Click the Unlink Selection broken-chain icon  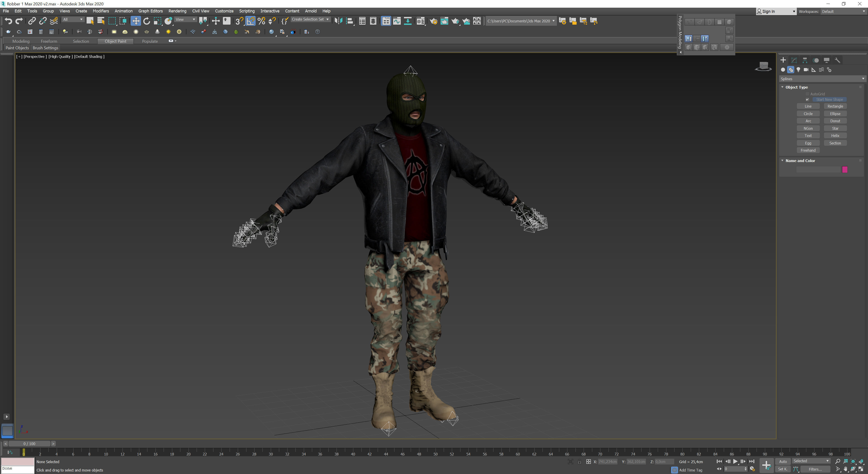pos(43,21)
